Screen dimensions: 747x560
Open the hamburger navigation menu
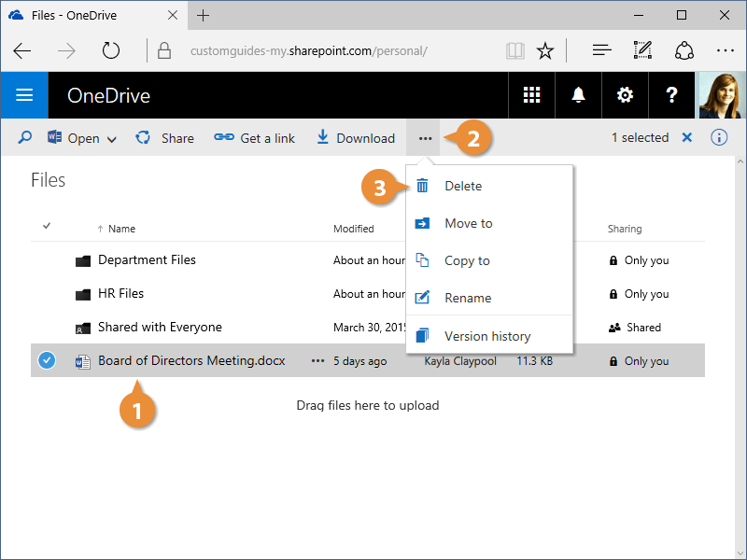24,95
